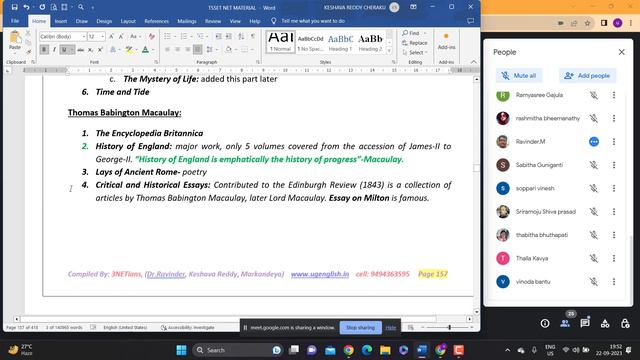The image size is (640, 360).
Task: Click the Add-ins button
Action: [x=446, y=41]
